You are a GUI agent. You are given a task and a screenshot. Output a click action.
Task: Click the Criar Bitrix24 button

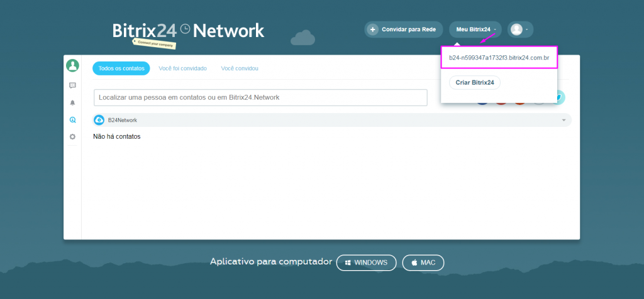tap(475, 82)
